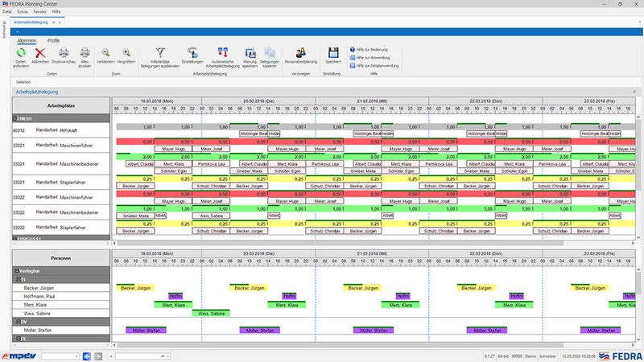This screenshot has width=644, height=362.
Task: Open the Datei menu
Action: point(7,12)
